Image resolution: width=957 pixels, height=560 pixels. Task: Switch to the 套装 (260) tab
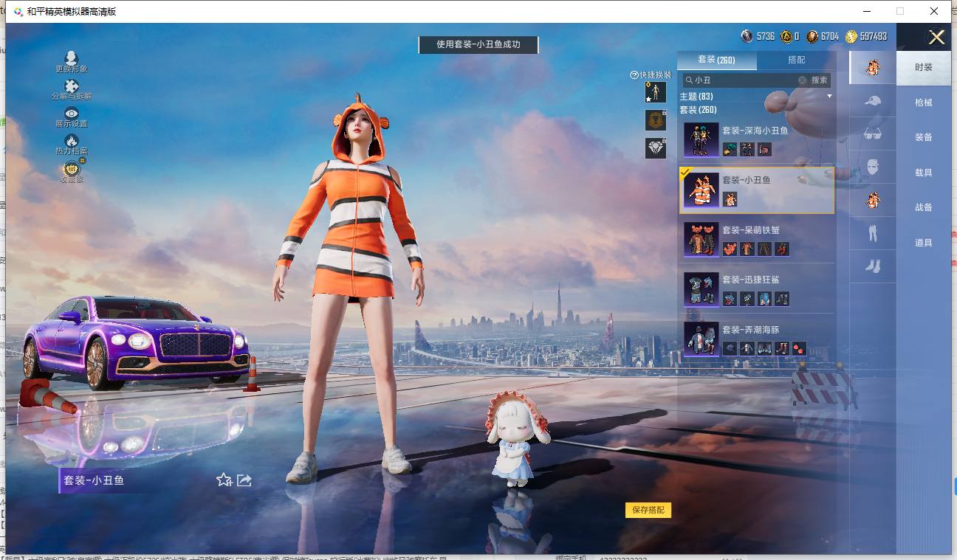point(717,60)
